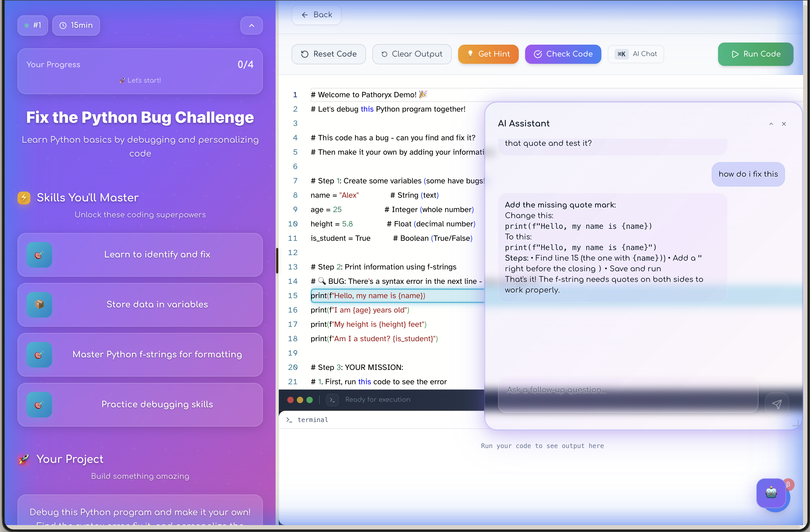
Task: Collapse the challenge header with chevron up
Action: [x=251, y=26]
